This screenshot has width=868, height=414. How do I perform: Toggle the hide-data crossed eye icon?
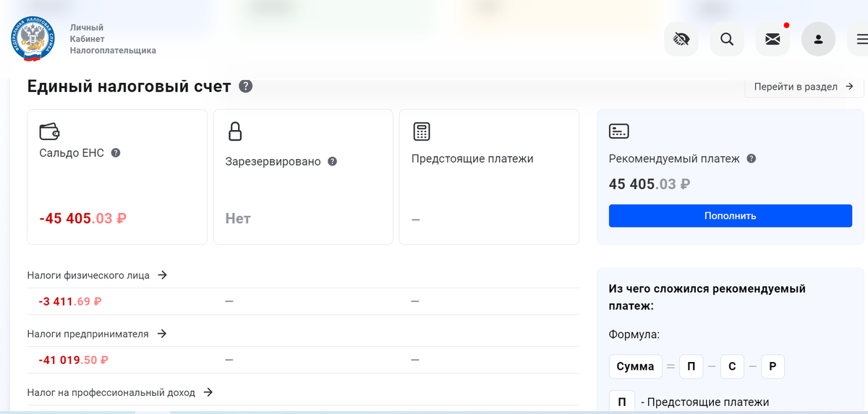click(x=681, y=39)
